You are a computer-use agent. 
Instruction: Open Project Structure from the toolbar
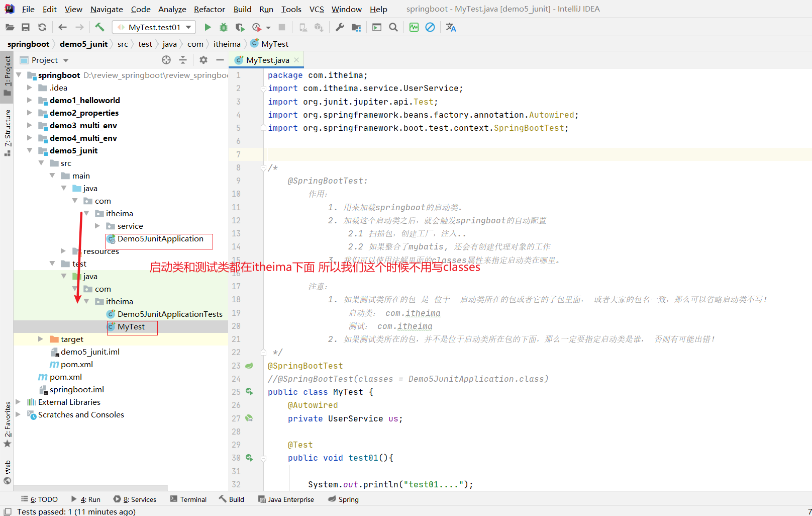[x=356, y=27]
